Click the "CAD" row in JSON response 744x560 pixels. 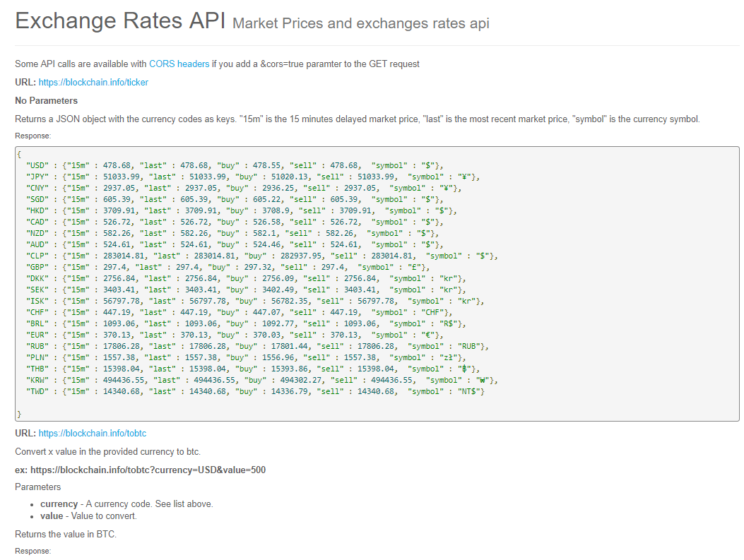(235, 222)
